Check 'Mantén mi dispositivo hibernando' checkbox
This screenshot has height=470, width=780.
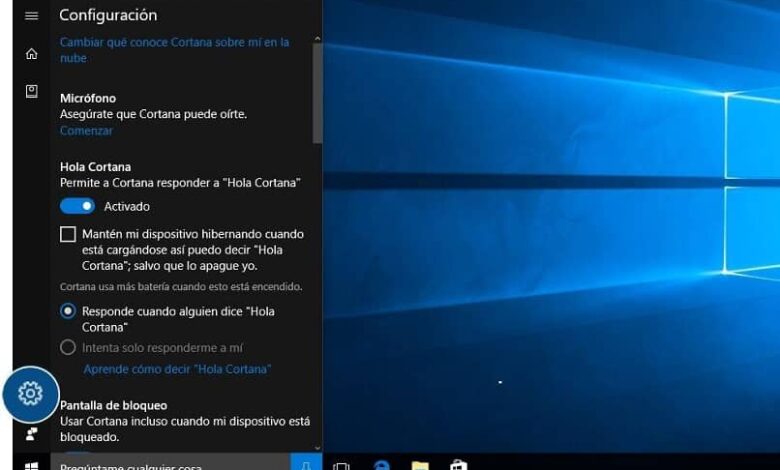[x=68, y=234]
